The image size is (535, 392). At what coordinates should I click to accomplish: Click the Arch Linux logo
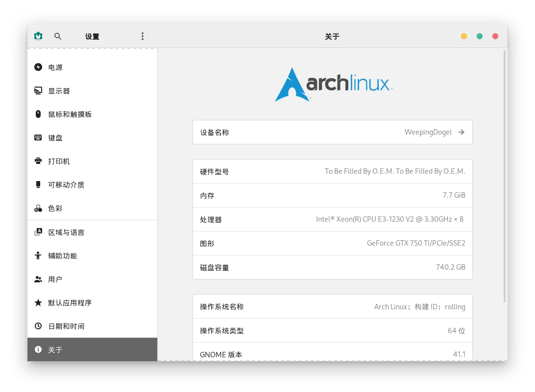pos(332,85)
